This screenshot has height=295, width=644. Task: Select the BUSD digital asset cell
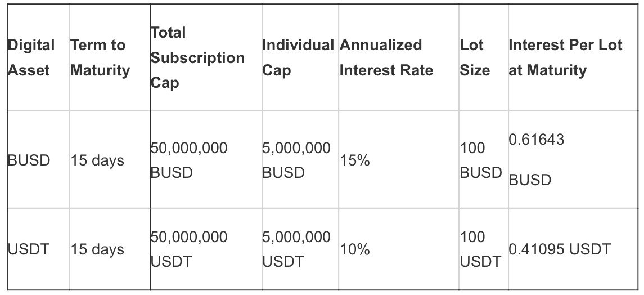click(x=29, y=160)
